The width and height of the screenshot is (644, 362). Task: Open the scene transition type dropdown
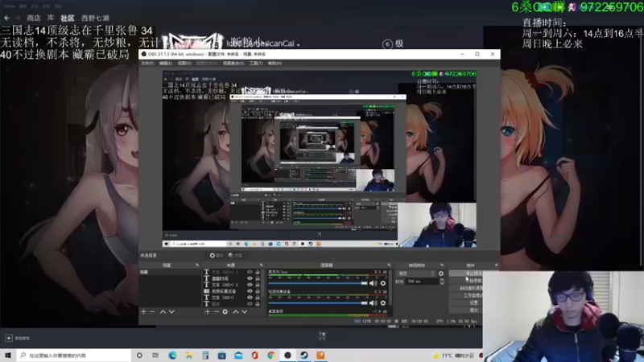(x=416, y=274)
